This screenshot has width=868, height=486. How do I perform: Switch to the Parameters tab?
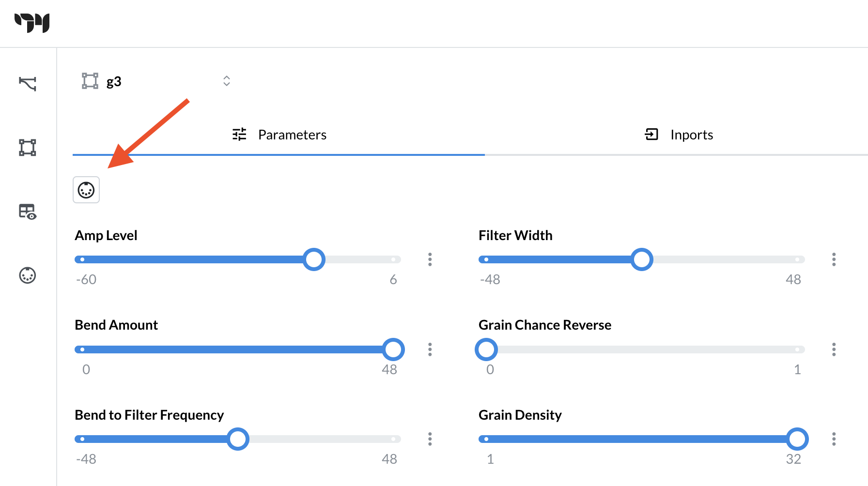[x=279, y=135]
